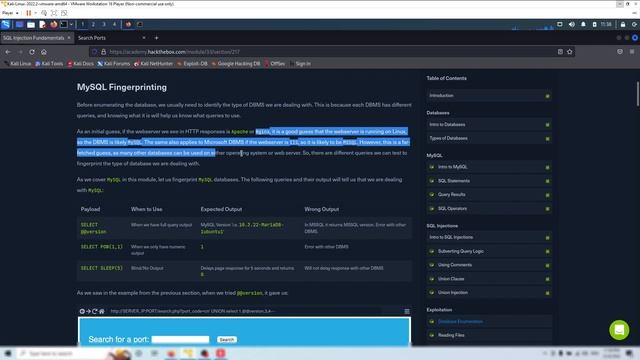The width and height of the screenshot is (640, 360).
Task: Open the Player menu dropdown in VMware
Action: click(x=10, y=13)
